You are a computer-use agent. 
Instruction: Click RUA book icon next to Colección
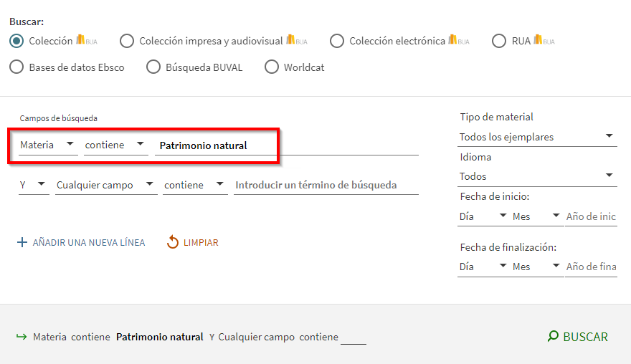coord(86,41)
